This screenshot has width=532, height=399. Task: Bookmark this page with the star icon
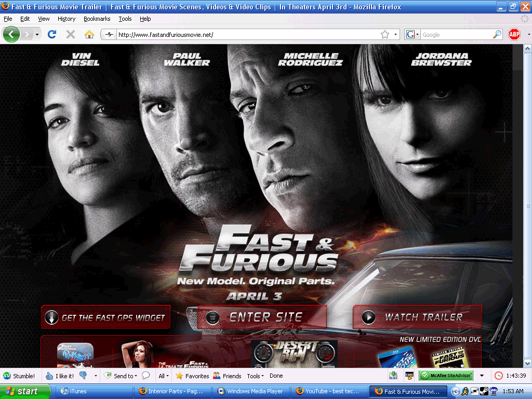click(x=385, y=35)
